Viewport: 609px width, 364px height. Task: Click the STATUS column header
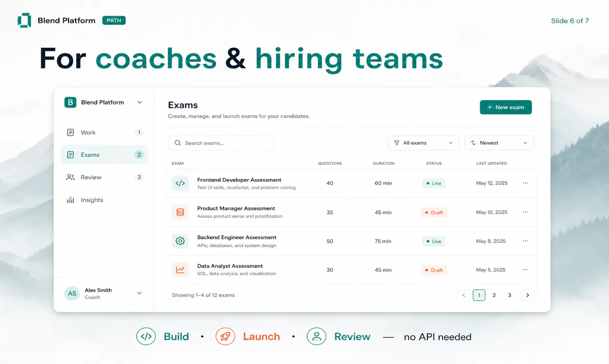[x=434, y=163]
